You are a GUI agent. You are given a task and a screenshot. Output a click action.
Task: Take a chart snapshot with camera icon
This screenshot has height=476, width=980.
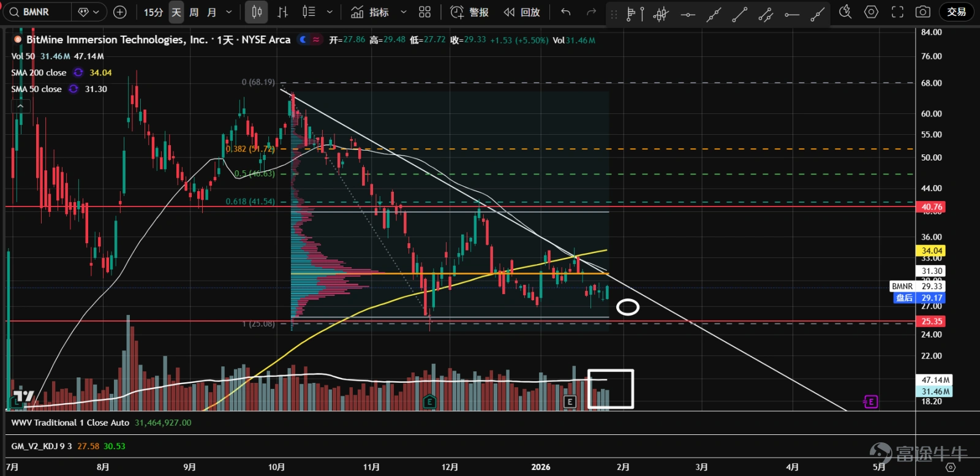(923, 12)
